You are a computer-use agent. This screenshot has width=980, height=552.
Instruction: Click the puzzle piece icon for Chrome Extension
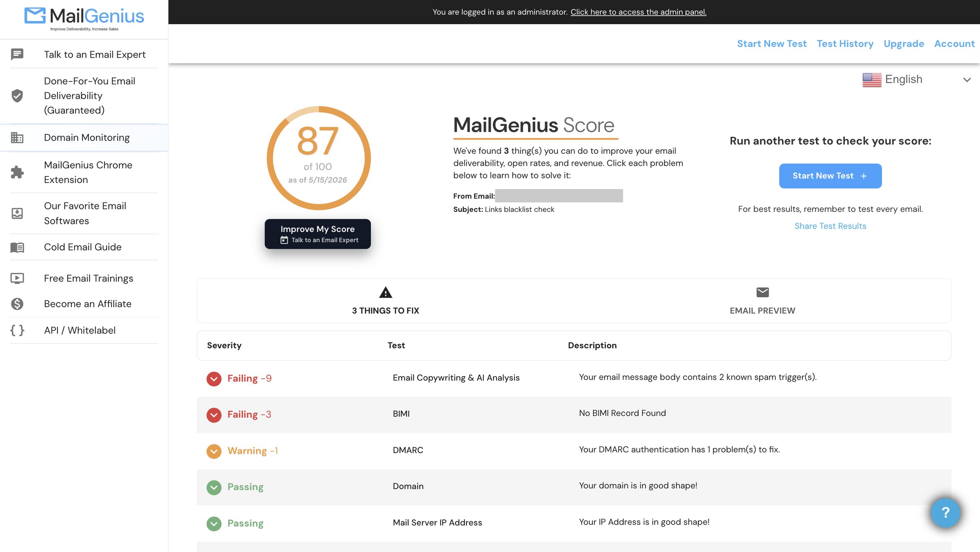pos(17,172)
